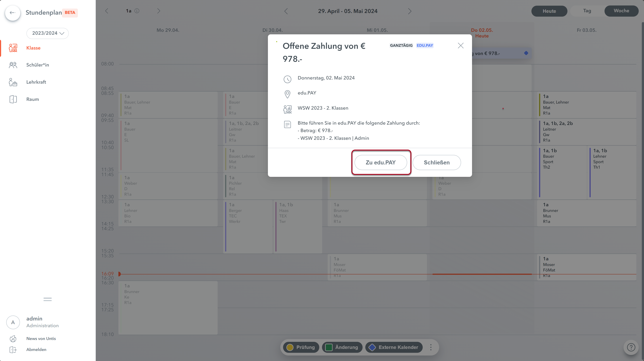Show info for class 1a

tap(137, 11)
